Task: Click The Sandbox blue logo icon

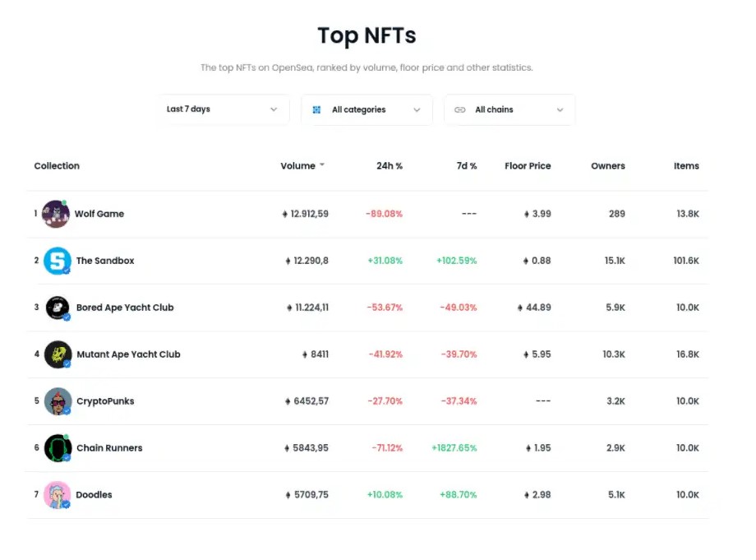Action: [55, 261]
